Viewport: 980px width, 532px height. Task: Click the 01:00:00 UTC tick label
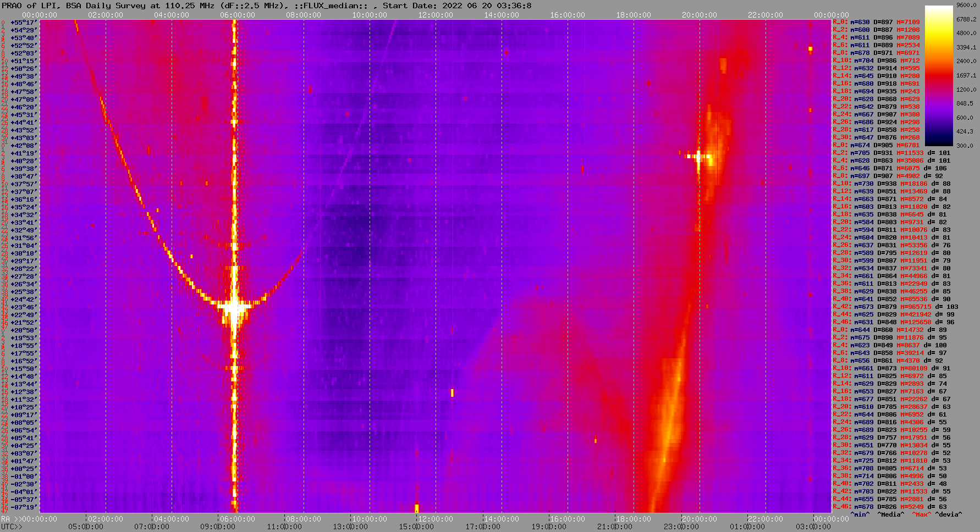[747, 527]
